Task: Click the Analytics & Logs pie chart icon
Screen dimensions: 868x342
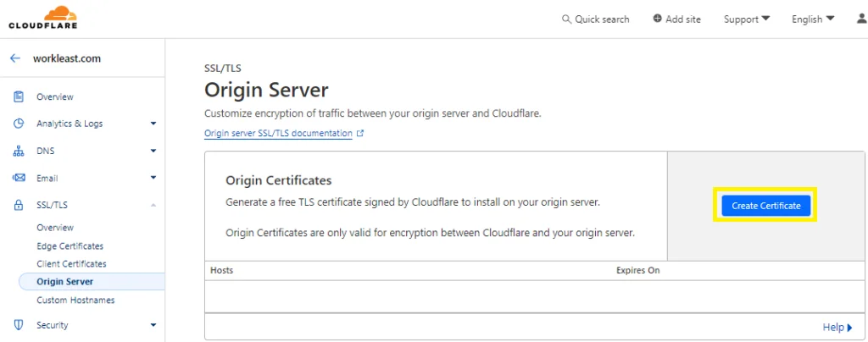Action: tap(19, 124)
